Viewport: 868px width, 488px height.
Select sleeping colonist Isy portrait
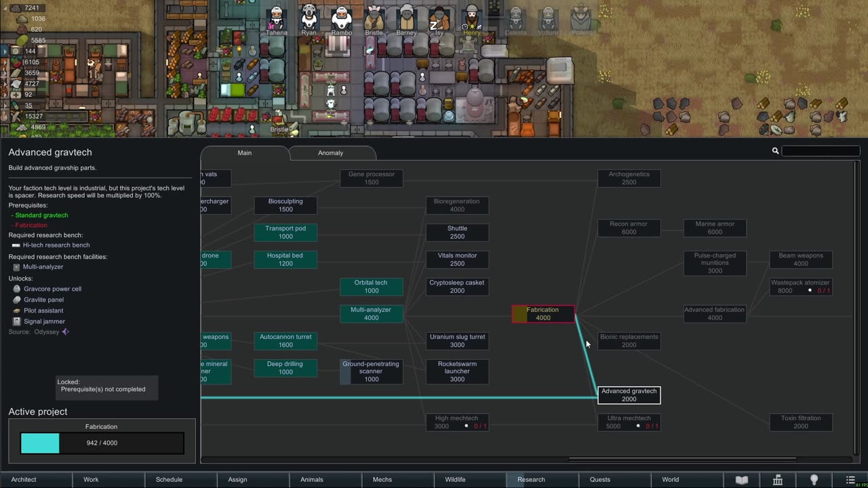(439, 18)
